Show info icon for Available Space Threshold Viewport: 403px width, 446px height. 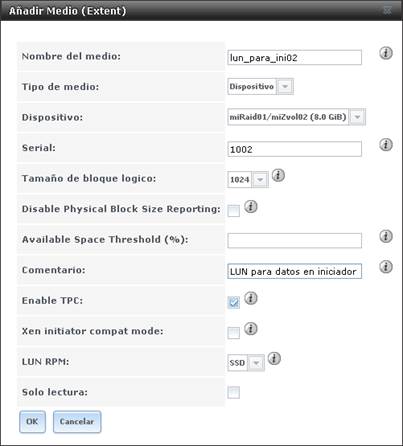[x=386, y=236]
